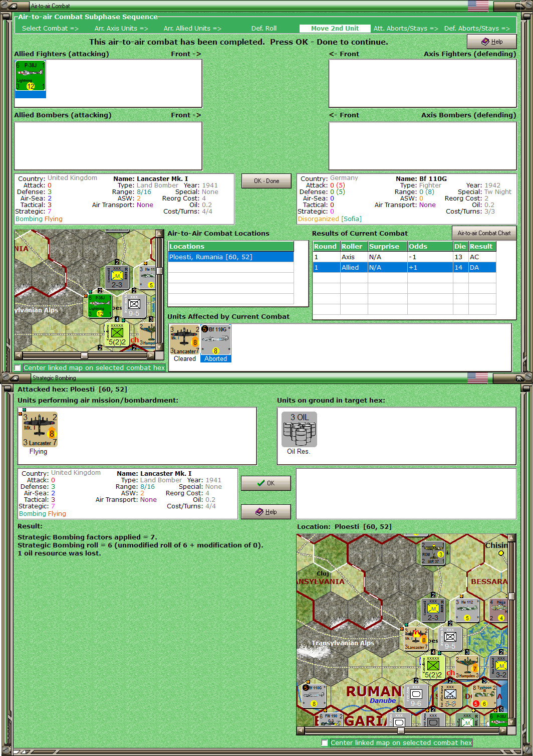
Task: Select the P-38J counter in Allied Fighters box
Action: pos(31,76)
